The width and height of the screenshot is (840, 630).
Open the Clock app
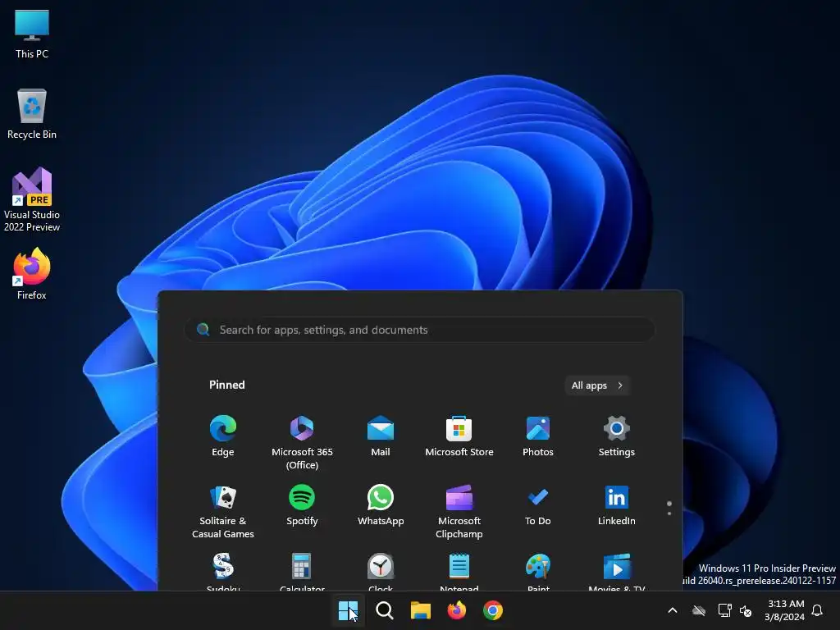[x=381, y=571]
